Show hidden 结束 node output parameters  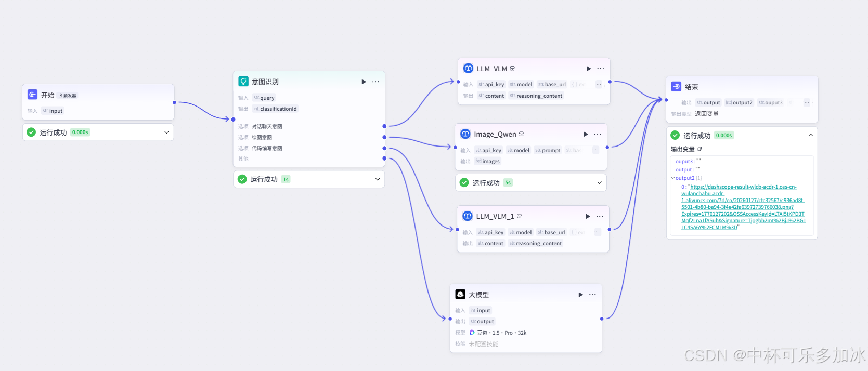807,102
